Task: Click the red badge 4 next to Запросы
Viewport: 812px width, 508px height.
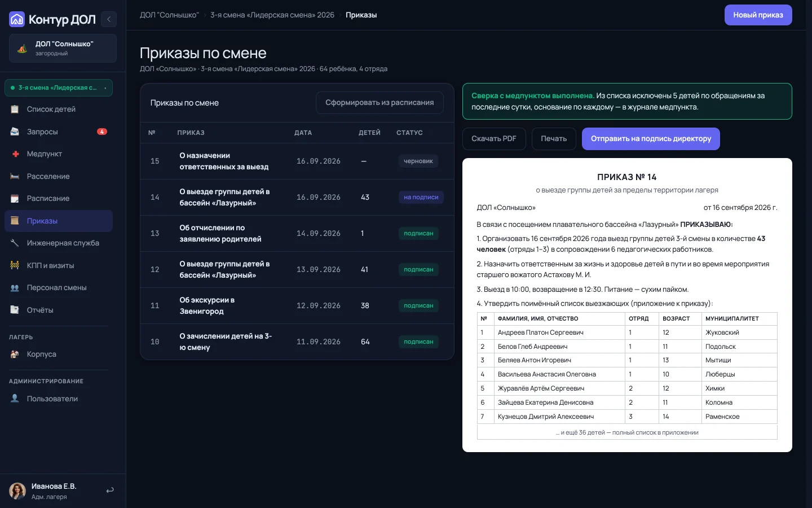Action: tap(102, 132)
